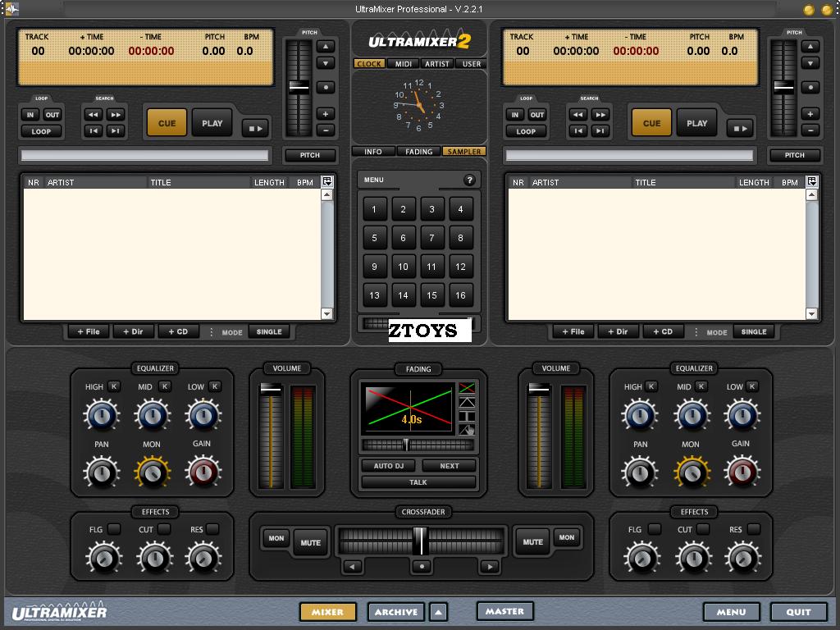Click the QUIT button
This screenshot has width=840, height=630.
[x=798, y=612]
